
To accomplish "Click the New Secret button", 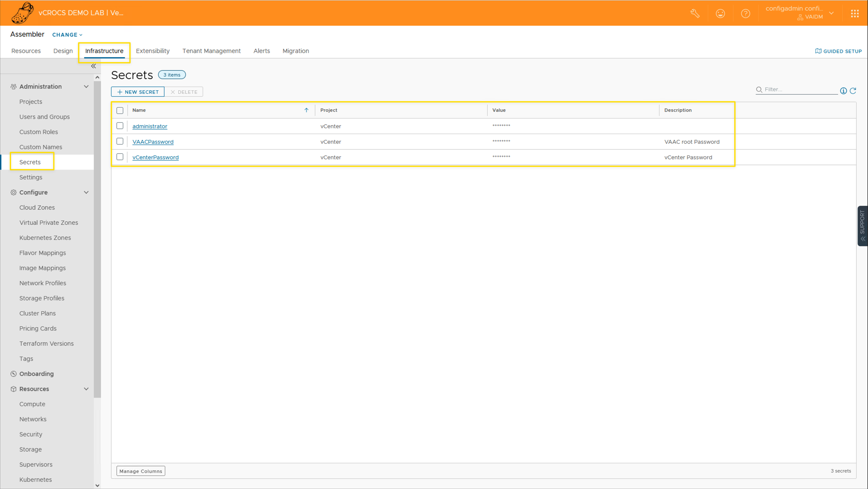I will [x=137, y=92].
